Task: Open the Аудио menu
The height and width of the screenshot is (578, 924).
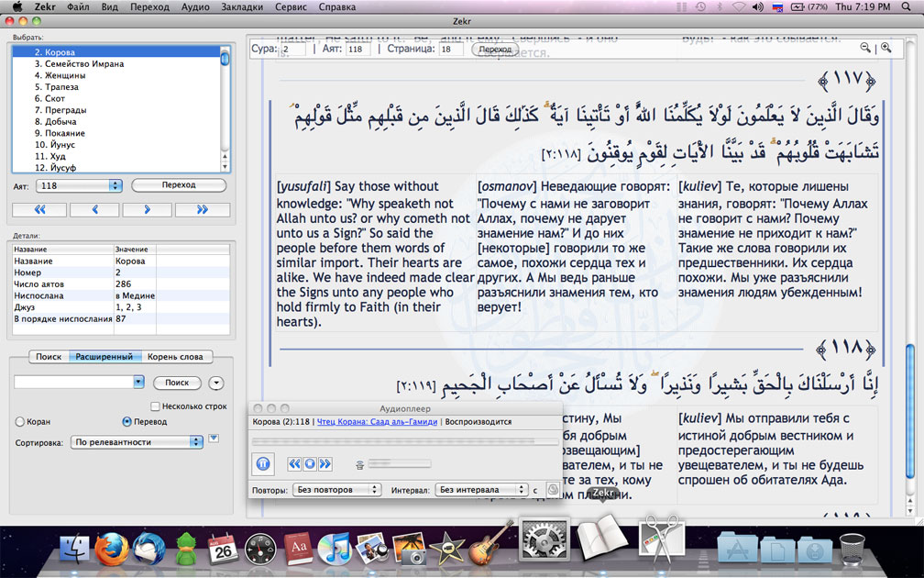Action: (x=195, y=7)
